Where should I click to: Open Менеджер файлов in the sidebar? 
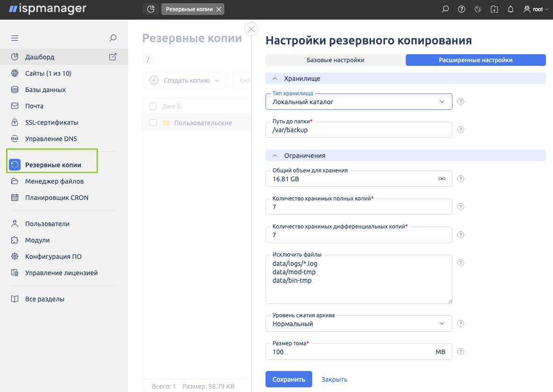pos(54,181)
